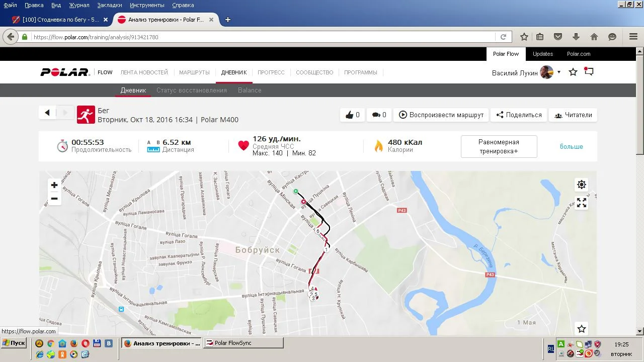Click the RU language indicator

[551, 348]
